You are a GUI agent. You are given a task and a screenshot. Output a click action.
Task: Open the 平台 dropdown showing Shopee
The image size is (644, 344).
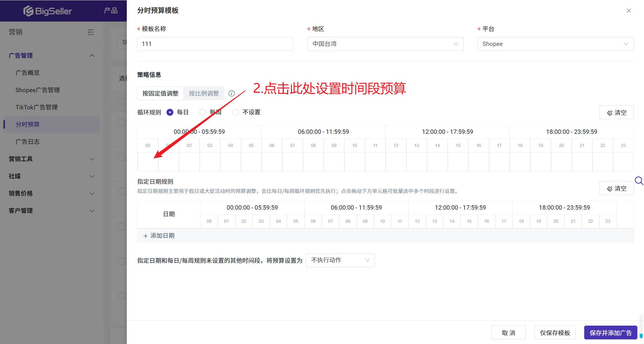click(x=555, y=44)
